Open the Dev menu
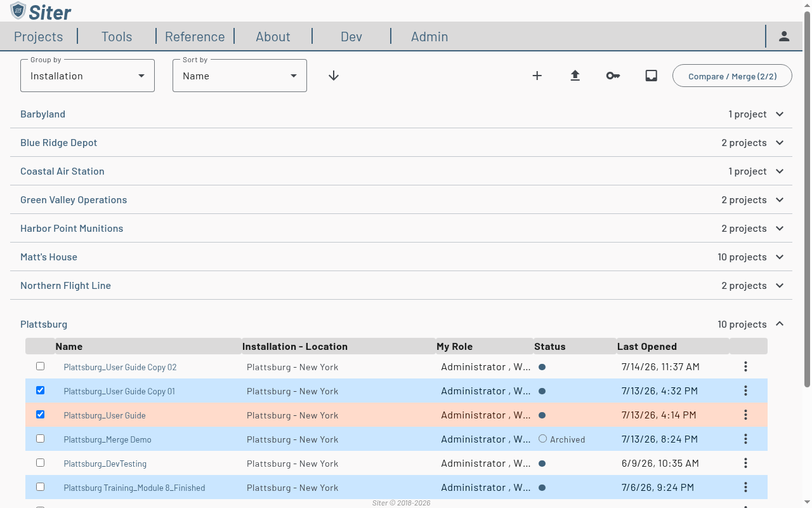The image size is (812, 508). tap(351, 36)
